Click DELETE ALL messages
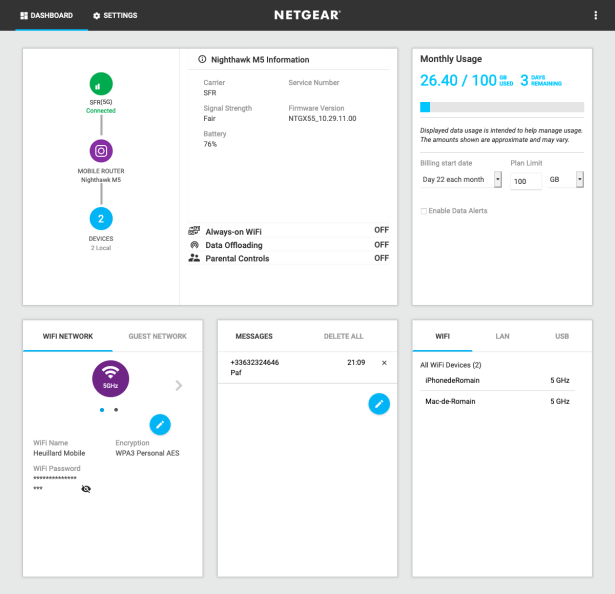The height and width of the screenshot is (594, 615). pyautogui.click(x=344, y=336)
